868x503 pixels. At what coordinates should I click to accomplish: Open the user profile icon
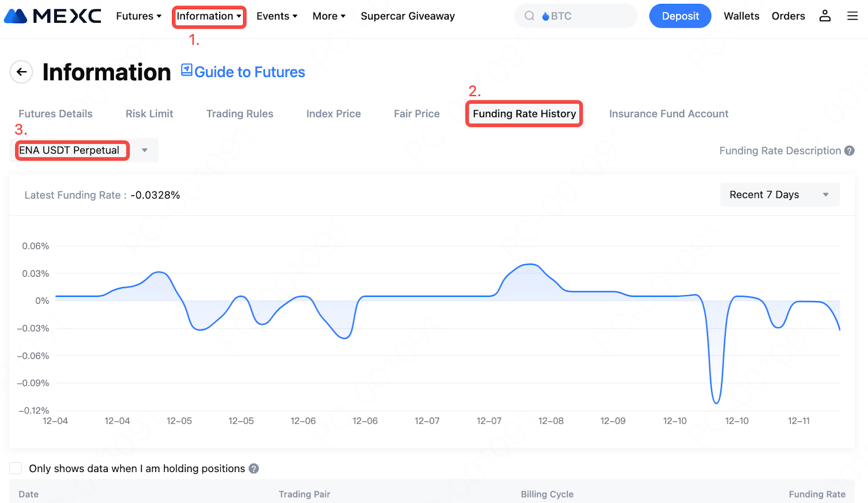pos(825,16)
